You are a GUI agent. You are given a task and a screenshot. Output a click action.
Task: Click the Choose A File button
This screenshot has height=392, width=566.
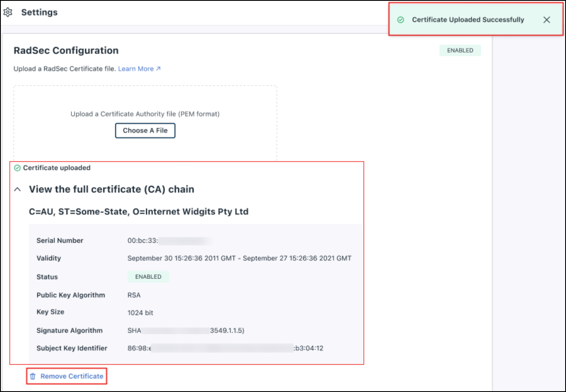[x=145, y=130]
